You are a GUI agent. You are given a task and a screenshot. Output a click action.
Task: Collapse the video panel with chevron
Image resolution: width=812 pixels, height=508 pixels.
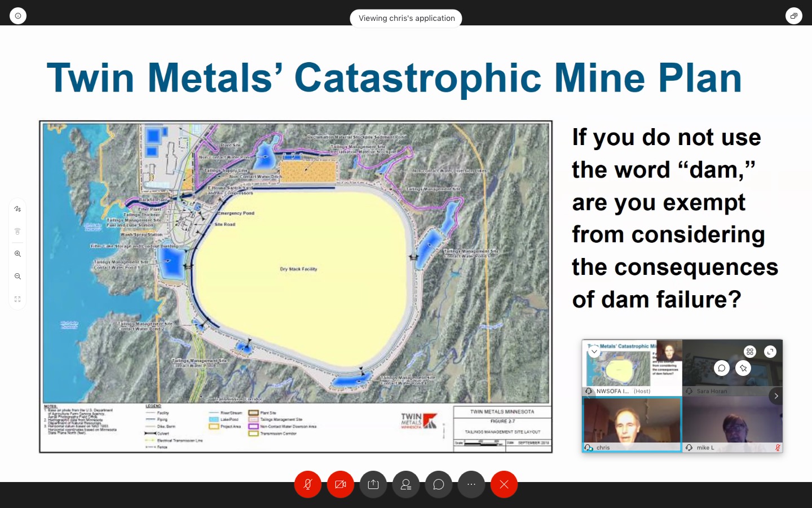point(594,352)
